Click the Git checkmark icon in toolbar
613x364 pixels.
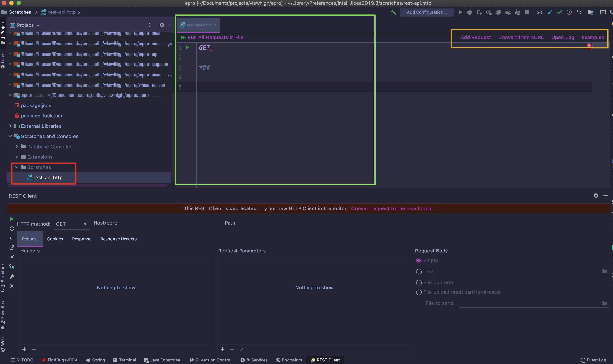click(x=559, y=12)
